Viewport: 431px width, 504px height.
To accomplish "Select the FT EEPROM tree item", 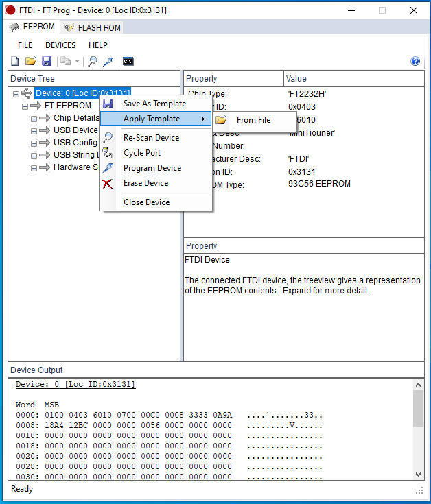I will pos(68,106).
